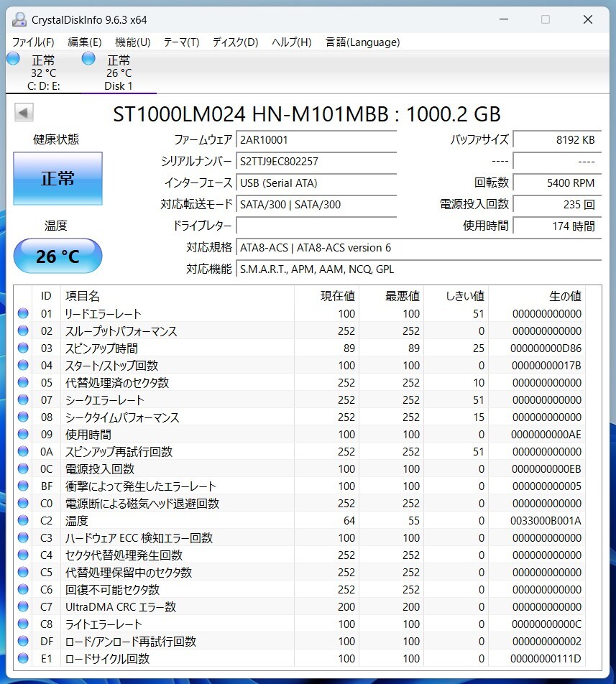Click the 26 °C temperature button
Viewport: 616px width, 684px height.
[x=58, y=256]
